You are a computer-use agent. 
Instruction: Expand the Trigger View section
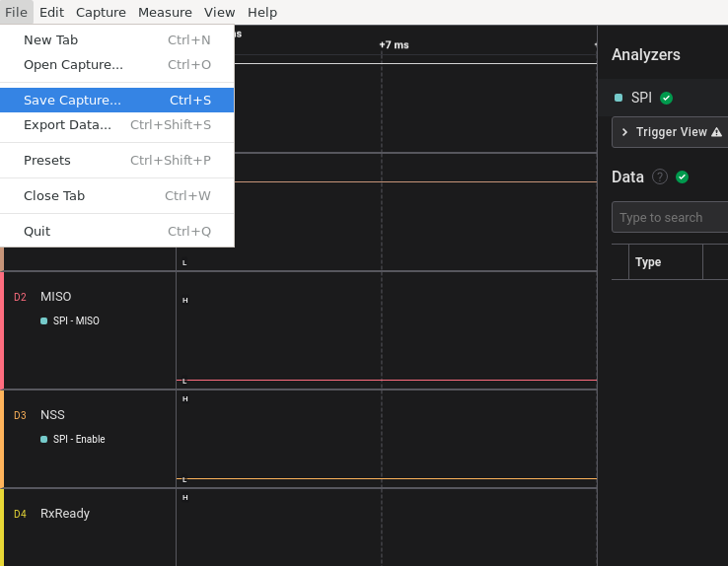625,132
